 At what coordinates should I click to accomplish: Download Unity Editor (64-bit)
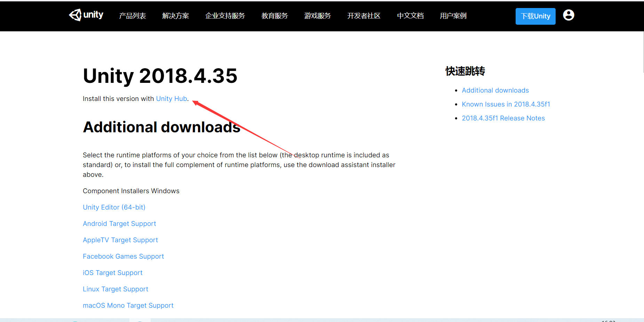(114, 207)
